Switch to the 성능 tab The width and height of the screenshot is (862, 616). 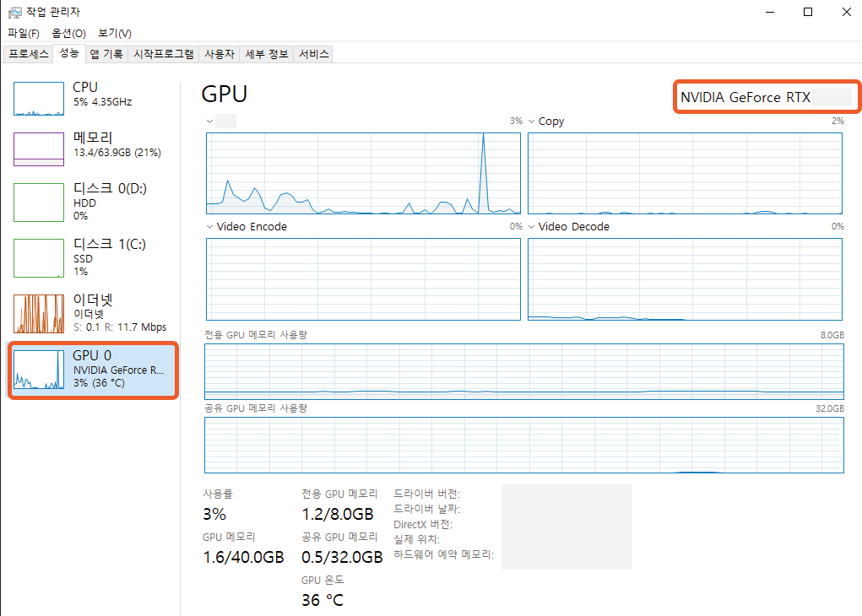coord(69,53)
